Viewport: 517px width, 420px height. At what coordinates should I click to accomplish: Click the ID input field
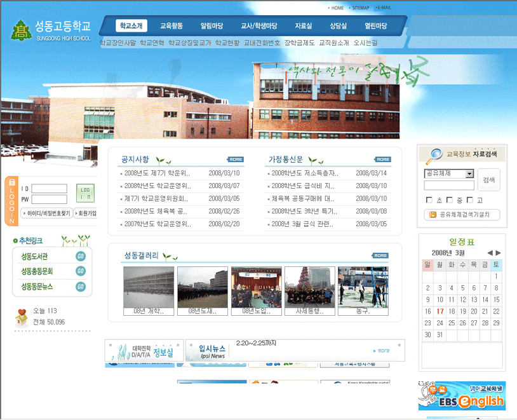click(50, 189)
